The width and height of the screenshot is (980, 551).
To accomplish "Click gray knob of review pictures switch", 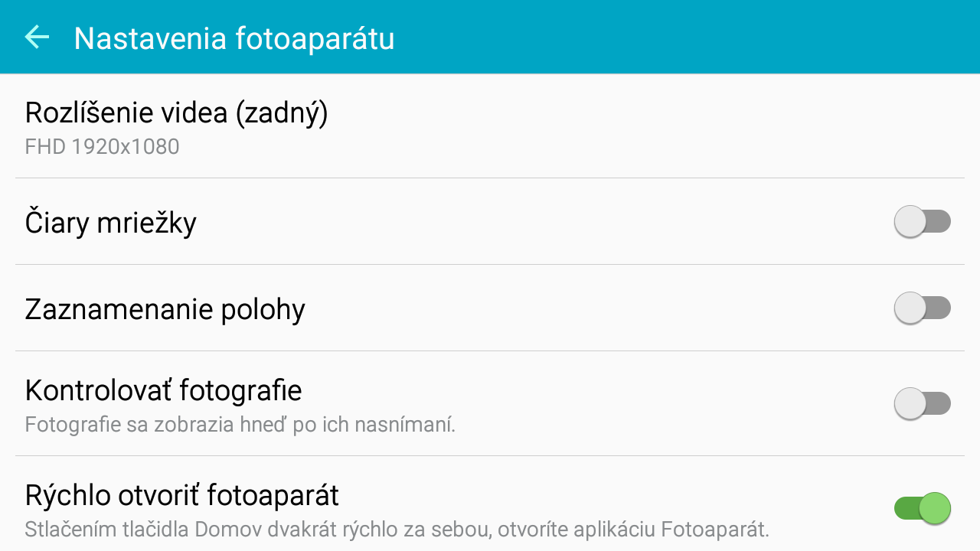I will [910, 403].
